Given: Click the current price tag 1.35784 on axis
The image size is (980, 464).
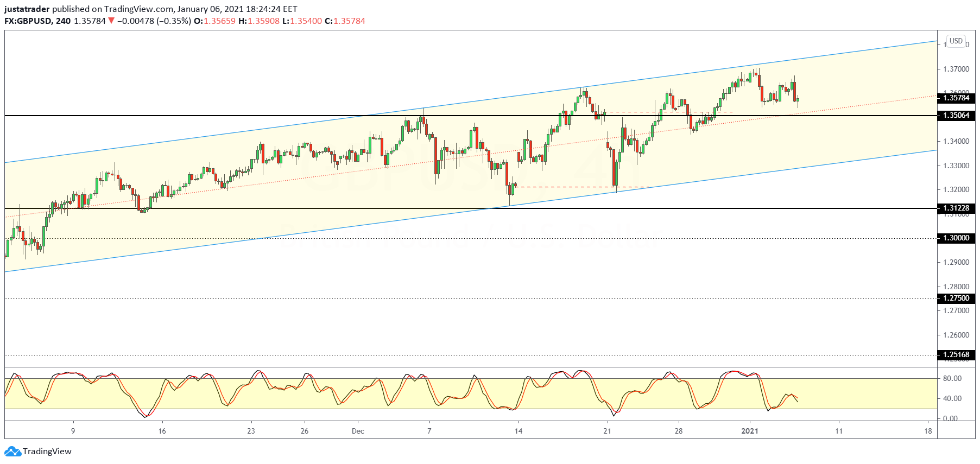Looking at the screenshot, I should coord(956,98).
